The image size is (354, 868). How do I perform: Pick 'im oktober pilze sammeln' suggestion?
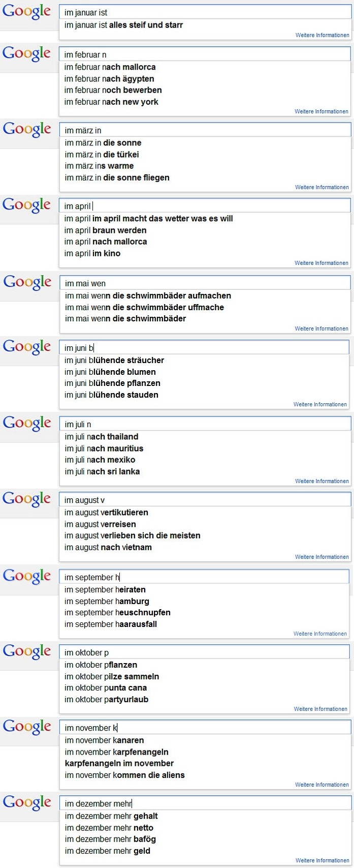point(112,677)
